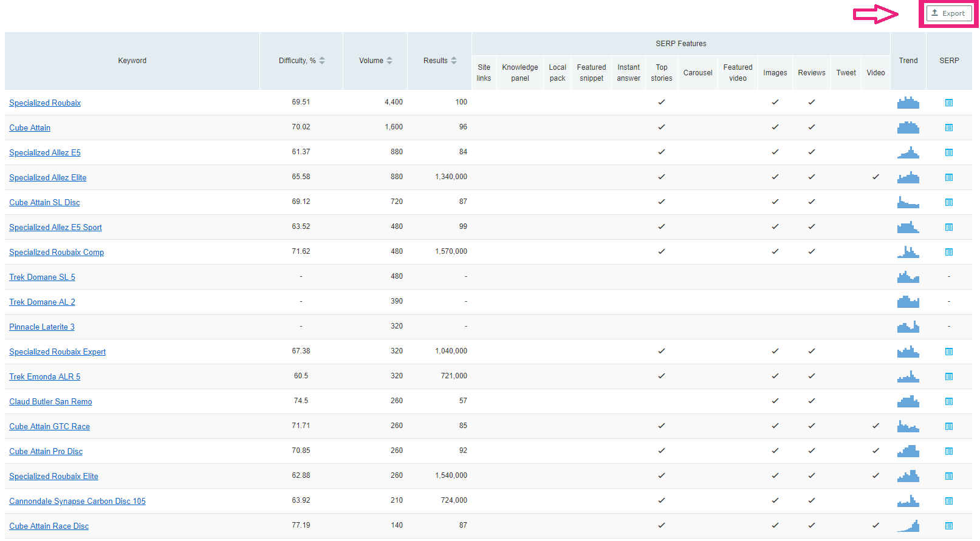Open the Specialized Roubaix Expert link

point(57,352)
